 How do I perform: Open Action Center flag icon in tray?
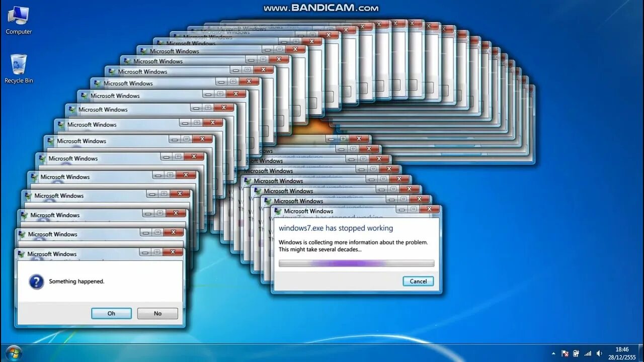click(565, 353)
